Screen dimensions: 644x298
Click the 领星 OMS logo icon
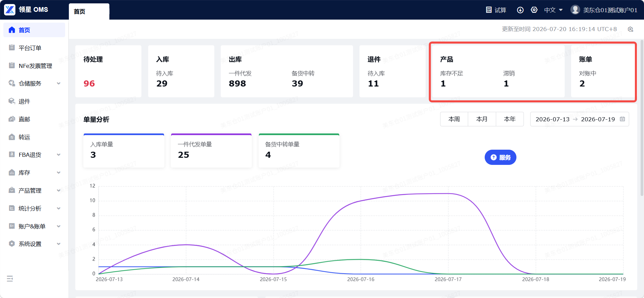click(10, 9)
